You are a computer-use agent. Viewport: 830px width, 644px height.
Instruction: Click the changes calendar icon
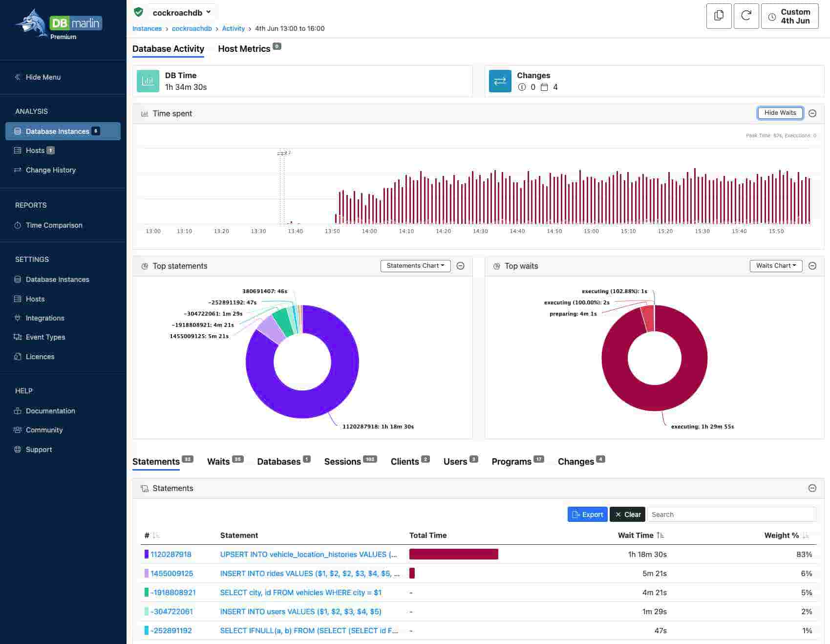tap(544, 87)
